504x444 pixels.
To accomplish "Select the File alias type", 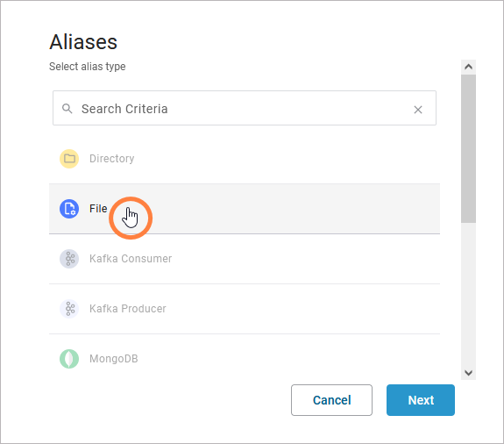I will click(x=245, y=209).
